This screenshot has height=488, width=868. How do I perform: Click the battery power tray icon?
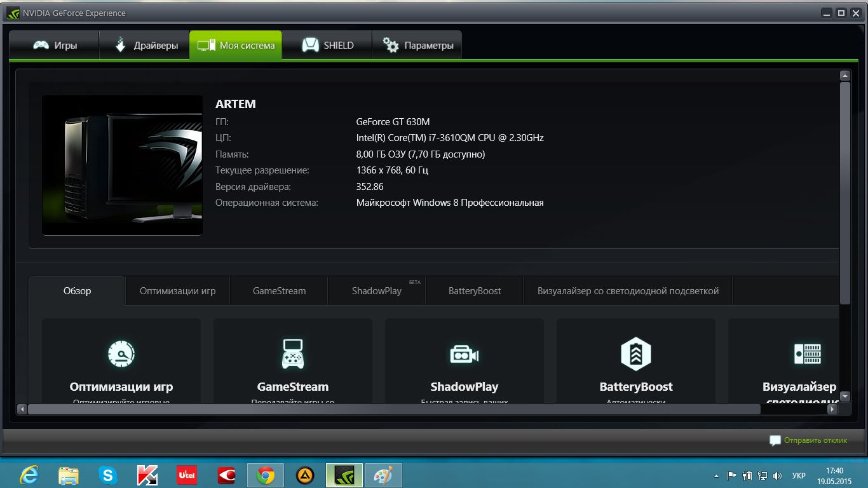click(747, 475)
